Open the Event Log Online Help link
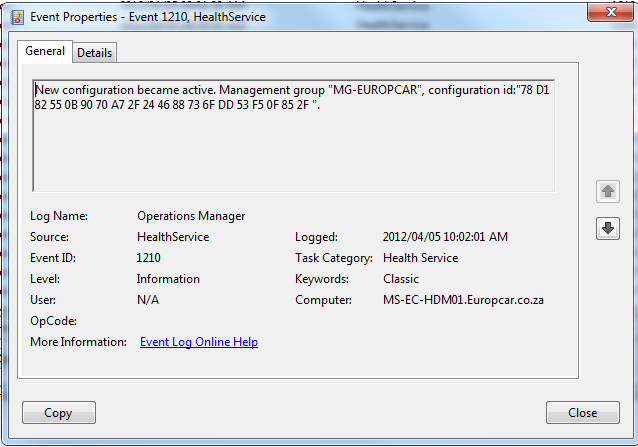Screen dimensions: 638x447 (199, 342)
